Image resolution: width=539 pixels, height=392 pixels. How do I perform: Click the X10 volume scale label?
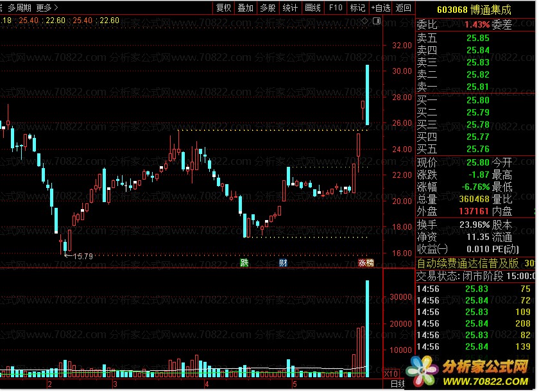(x=391, y=374)
